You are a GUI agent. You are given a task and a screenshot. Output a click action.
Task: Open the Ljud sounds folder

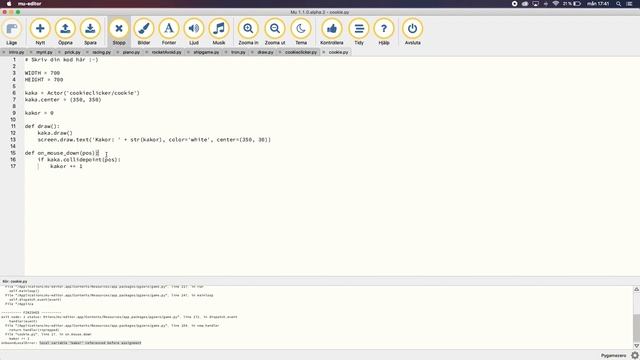click(194, 31)
